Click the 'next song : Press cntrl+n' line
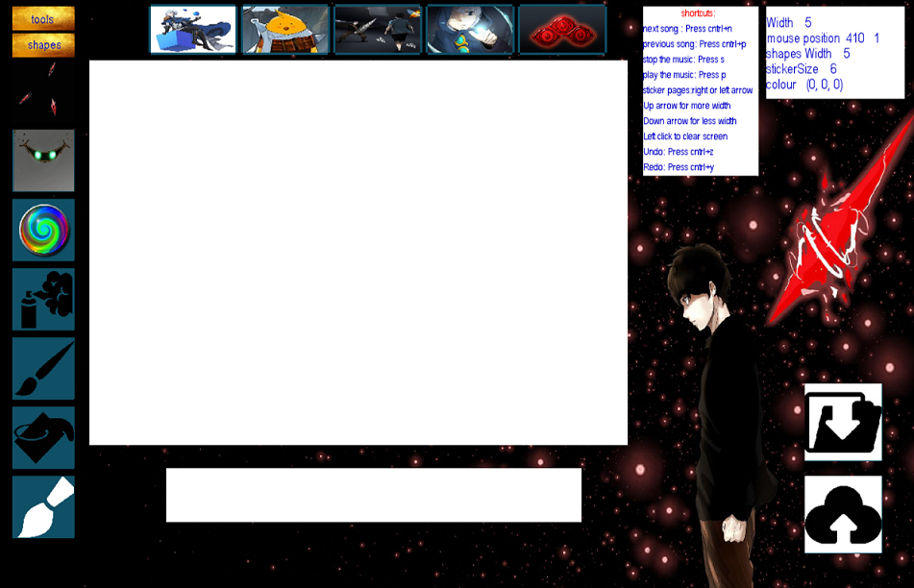 (x=687, y=29)
